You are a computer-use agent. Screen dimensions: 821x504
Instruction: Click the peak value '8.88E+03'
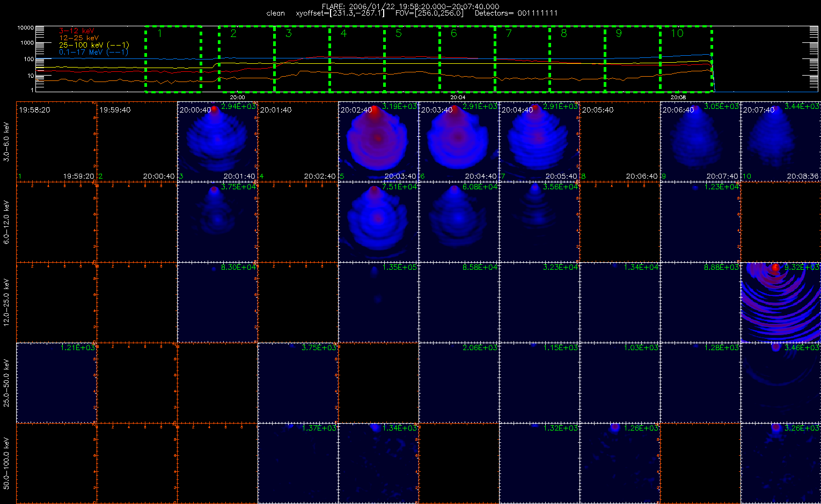[722, 267]
